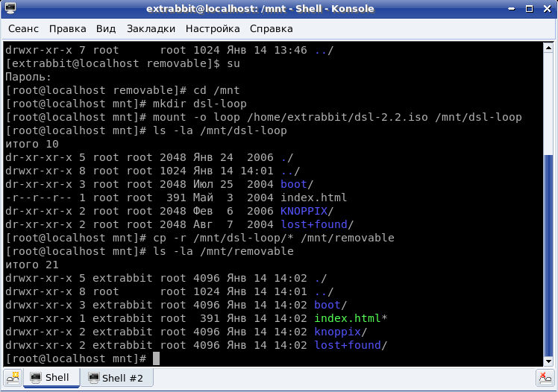
Task: Click the terminal icon on the Shell tab
Action: (34, 378)
